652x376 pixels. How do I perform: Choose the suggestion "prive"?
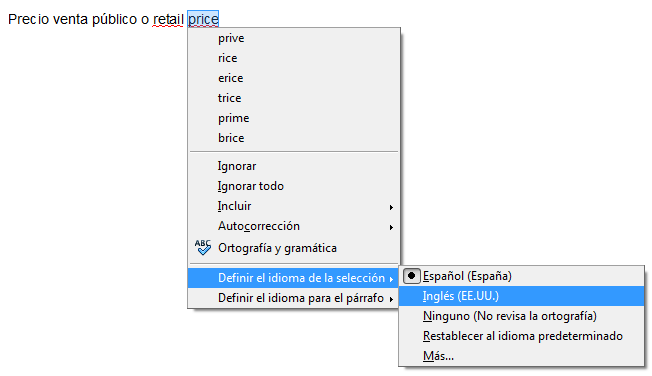click(x=294, y=38)
